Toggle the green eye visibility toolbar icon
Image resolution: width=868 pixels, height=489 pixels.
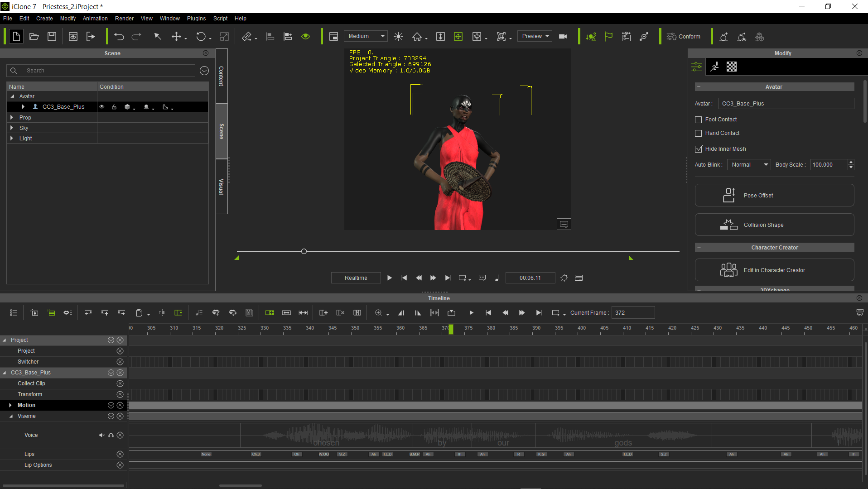point(306,37)
